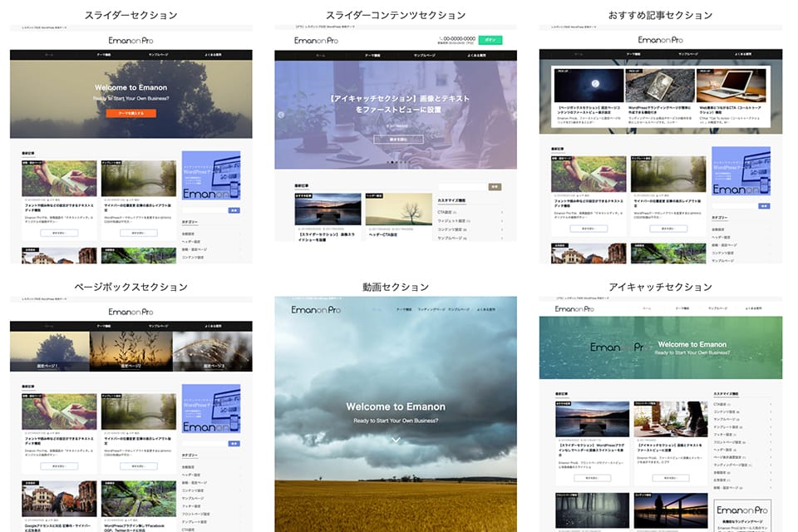Viewport: 798px width, 532px height.
Task: Click Welcome to Emanon heading in 動画セクション
Action: click(x=396, y=406)
